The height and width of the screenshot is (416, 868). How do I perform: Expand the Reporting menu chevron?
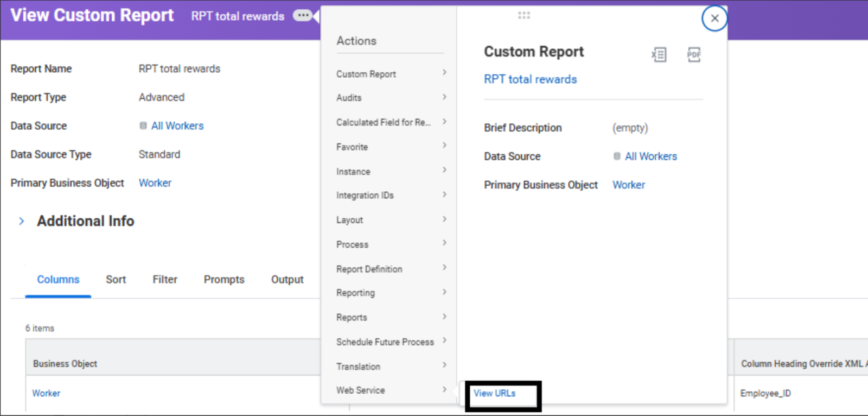pos(444,292)
